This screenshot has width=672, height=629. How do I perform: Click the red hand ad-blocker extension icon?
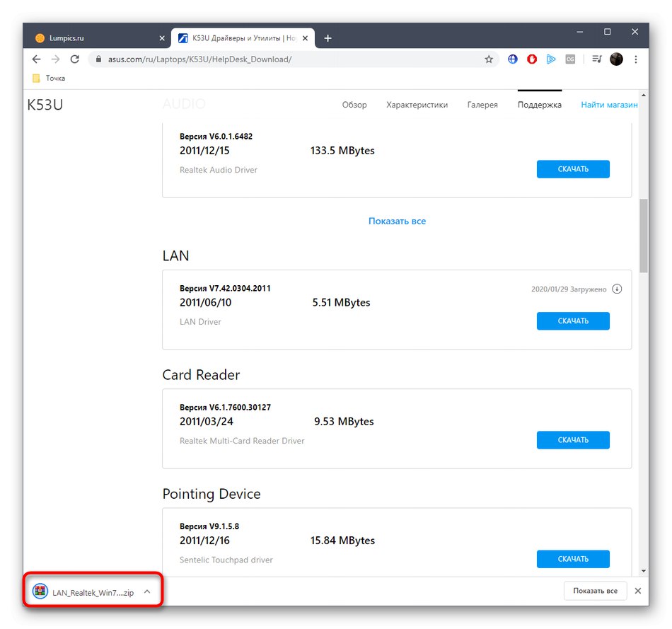(x=531, y=59)
